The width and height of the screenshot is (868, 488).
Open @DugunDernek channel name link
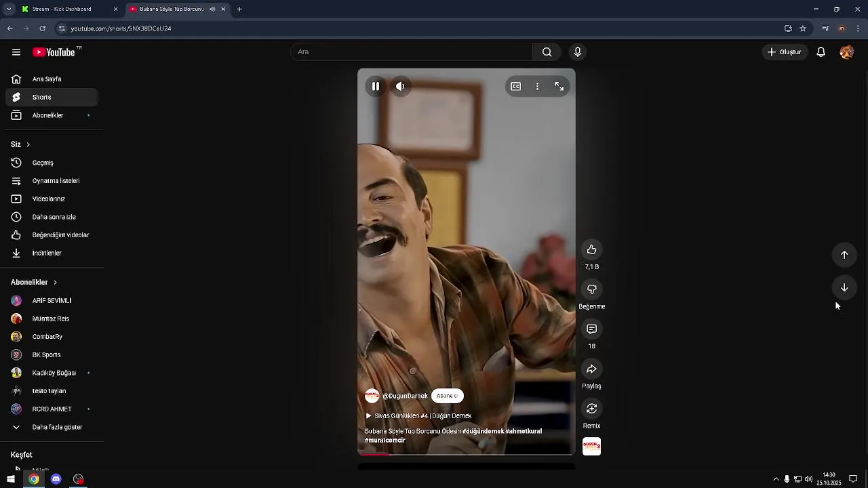pos(405,396)
